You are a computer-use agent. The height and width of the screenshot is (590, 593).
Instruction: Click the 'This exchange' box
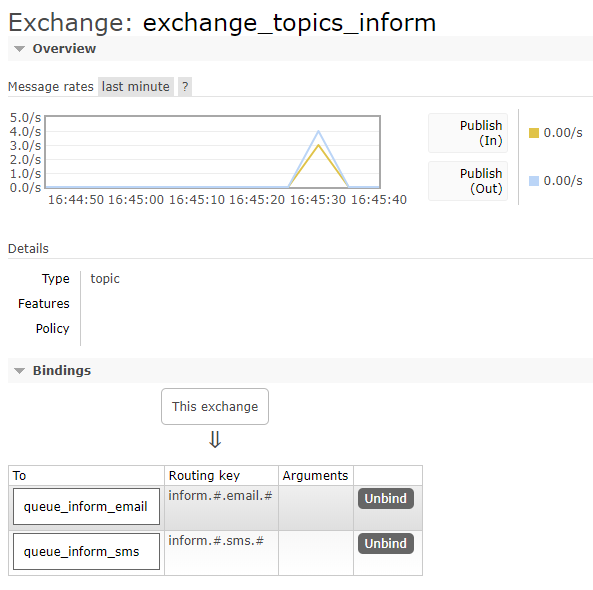(215, 407)
